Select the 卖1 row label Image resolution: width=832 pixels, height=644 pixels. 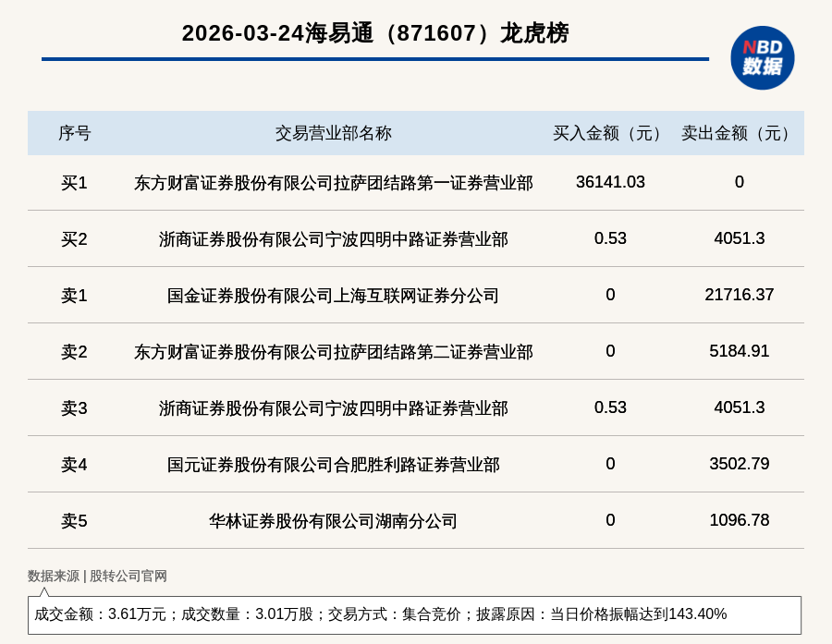[x=74, y=296]
